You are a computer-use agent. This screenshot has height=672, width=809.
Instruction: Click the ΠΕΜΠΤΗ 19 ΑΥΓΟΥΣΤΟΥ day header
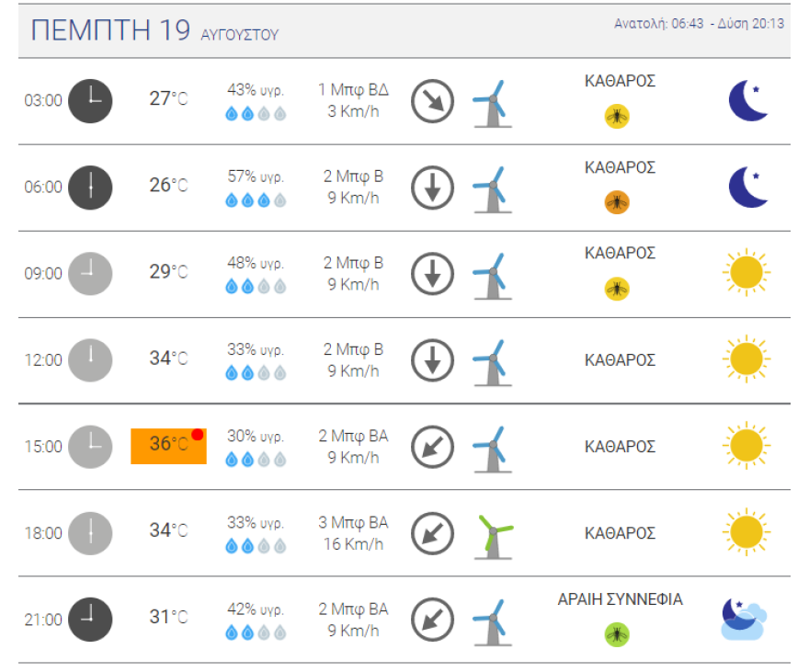tap(154, 30)
